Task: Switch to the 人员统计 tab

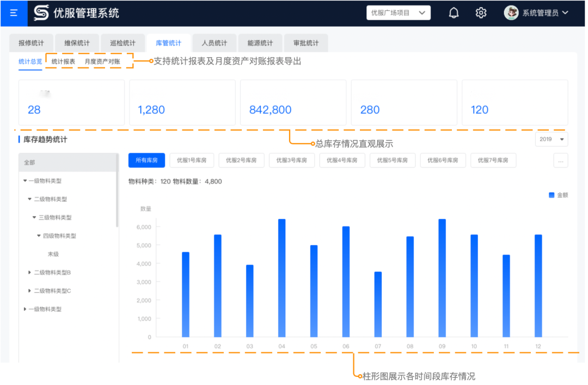Action: pyautogui.click(x=214, y=43)
